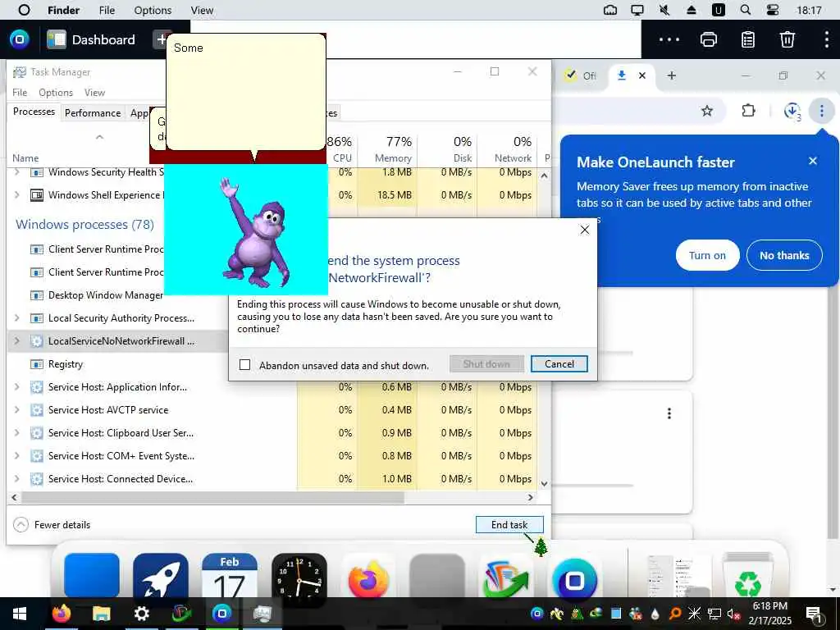This screenshot has width=840, height=630.
Task: Click the print icon in OneLaunch bar
Action: click(x=708, y=39)
